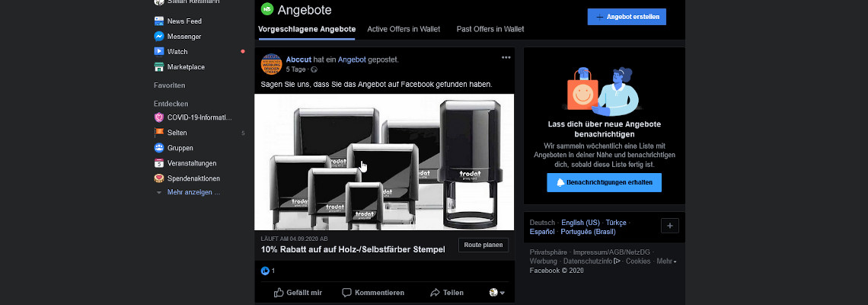
Task: Switch to Active Offers in Wallet tab
Action: tap(406, 29)
